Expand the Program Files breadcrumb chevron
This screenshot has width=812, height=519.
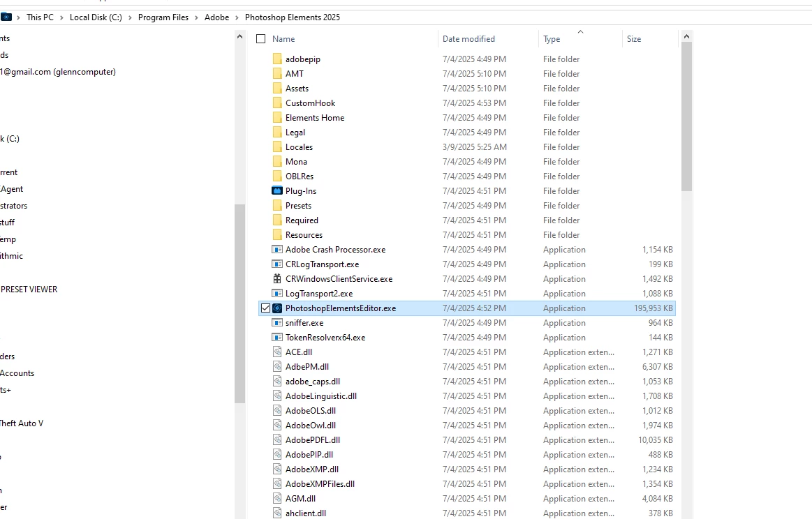[197, 17]
